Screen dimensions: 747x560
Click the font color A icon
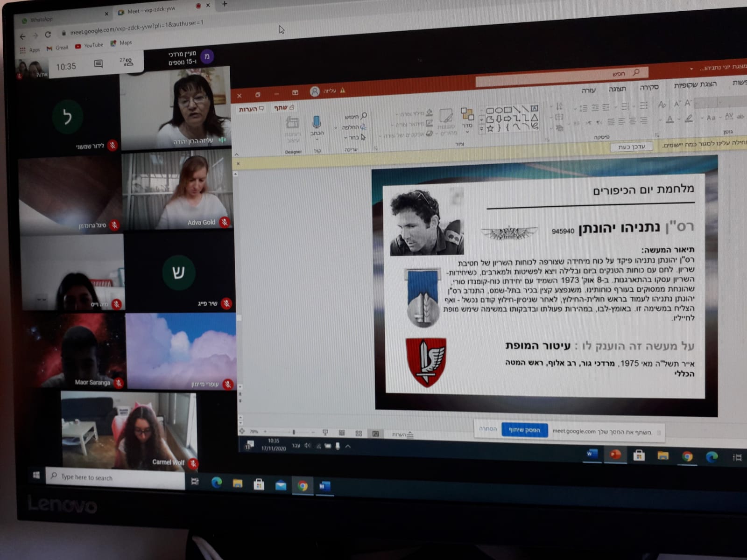pos(670,119)
